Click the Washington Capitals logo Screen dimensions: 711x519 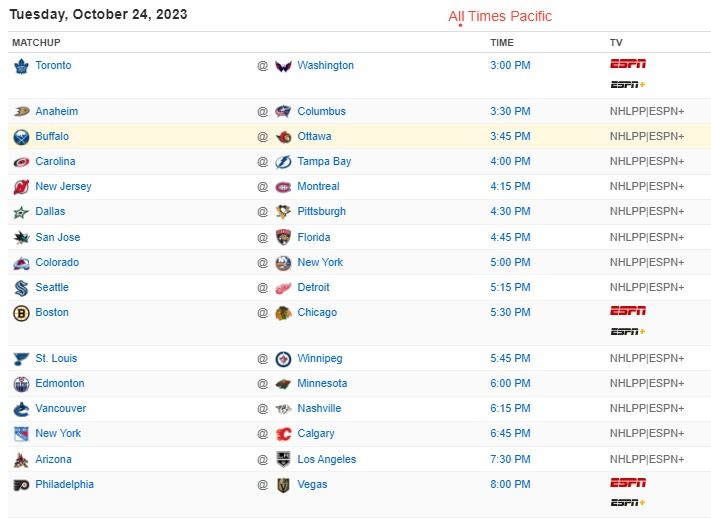285,66
